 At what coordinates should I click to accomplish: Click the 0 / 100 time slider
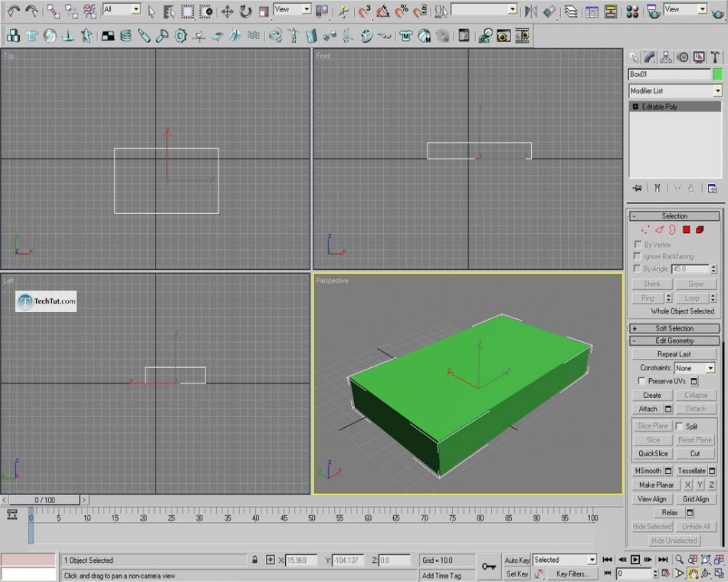pyautogui.click(x=44, y=500)
